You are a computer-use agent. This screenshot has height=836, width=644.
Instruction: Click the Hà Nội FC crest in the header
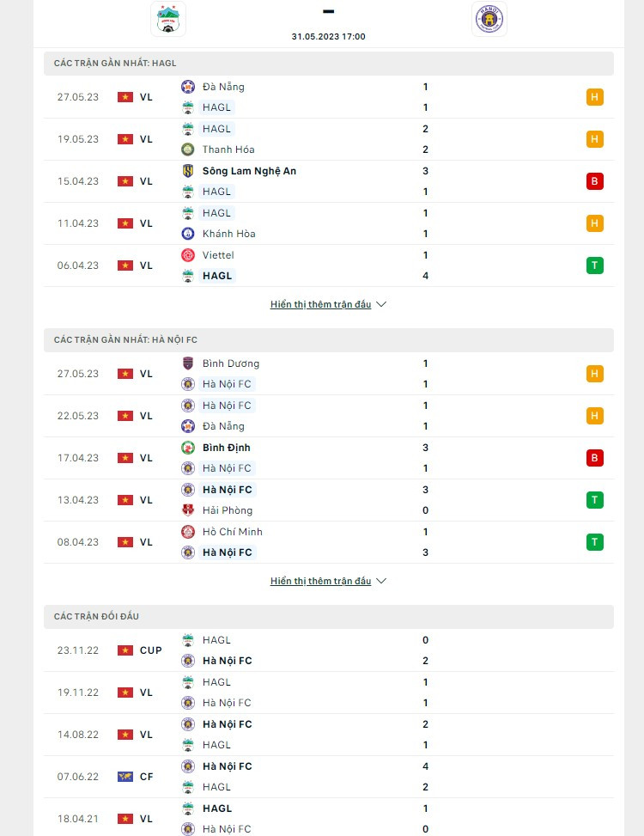point(489,18)
